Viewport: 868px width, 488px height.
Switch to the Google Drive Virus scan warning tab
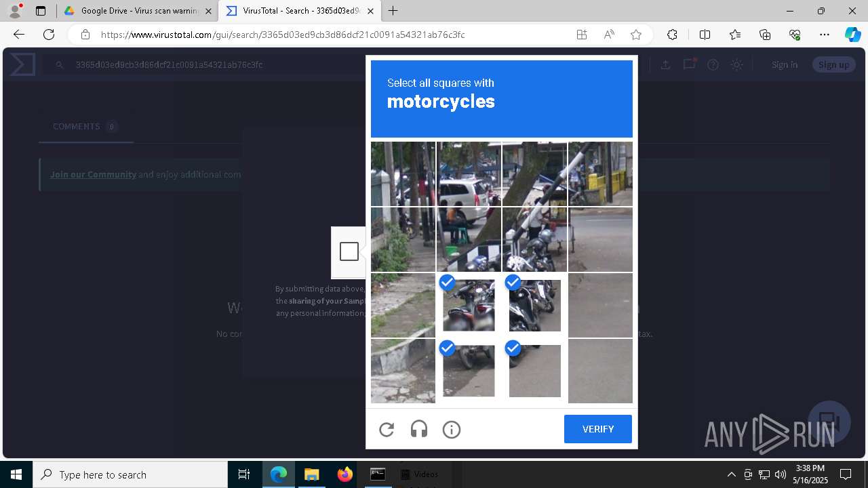coord(138,11)
